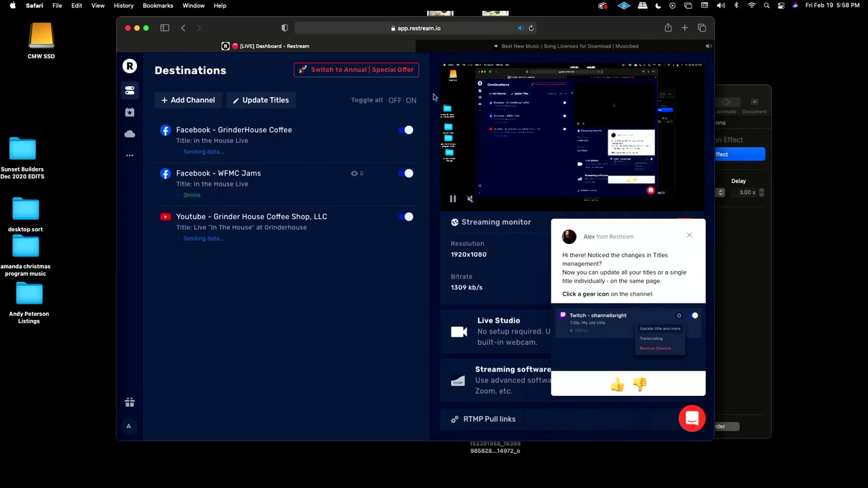This screenshot has height=488, width=868.
Task: Click the Safari privacy shield icon
Action: pyautogui.click(x=285, y=28)
